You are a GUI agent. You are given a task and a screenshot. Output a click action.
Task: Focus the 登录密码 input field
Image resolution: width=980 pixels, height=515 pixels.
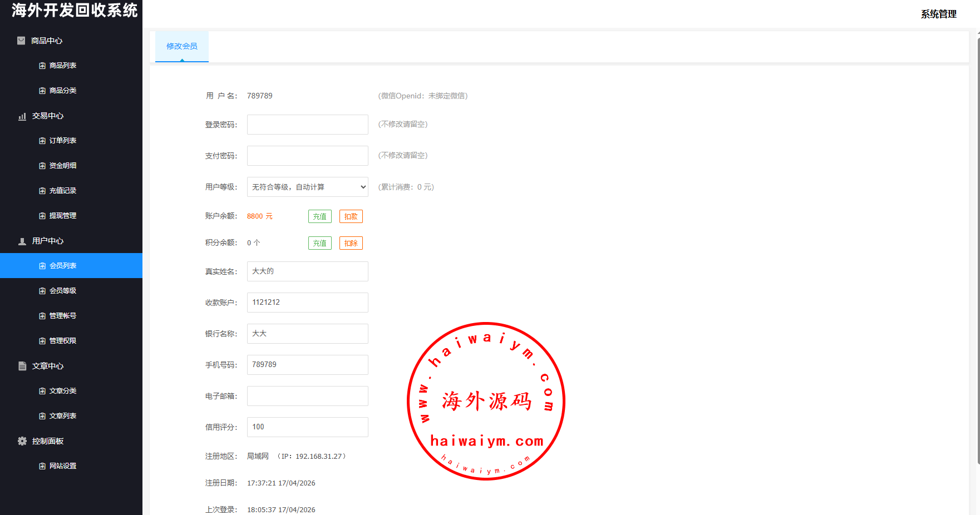click(307, 125)
